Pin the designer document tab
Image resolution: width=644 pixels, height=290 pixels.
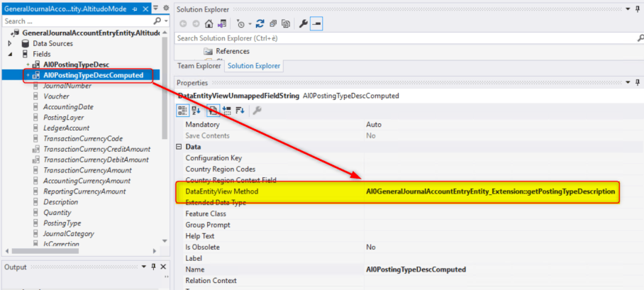pyautogui.click(x=135, y=9)
